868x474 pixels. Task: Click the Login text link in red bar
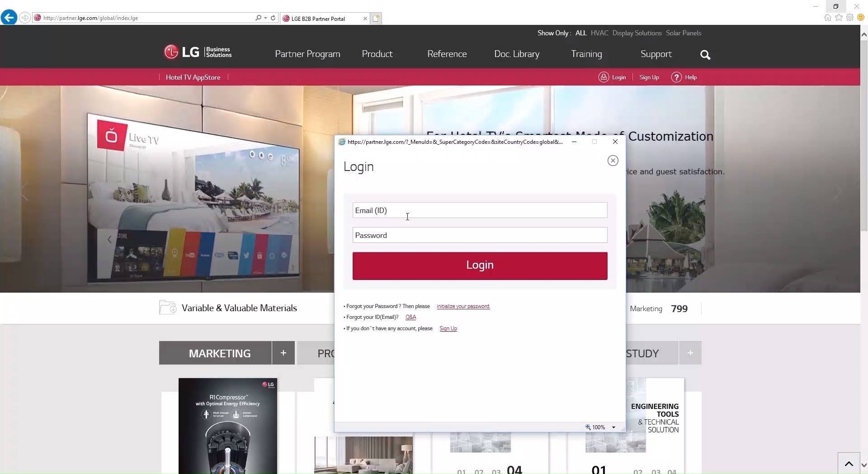(x=619, y=77)
